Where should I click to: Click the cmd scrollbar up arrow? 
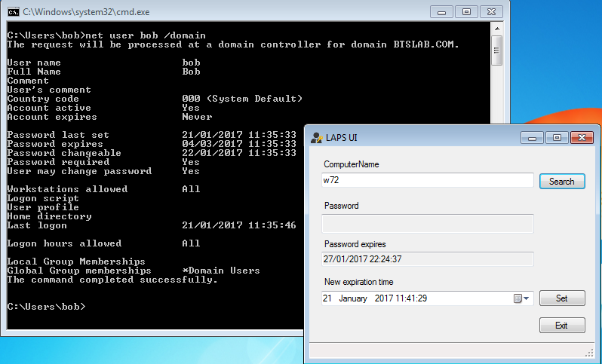pyautogui.click(x=497, y=29)
